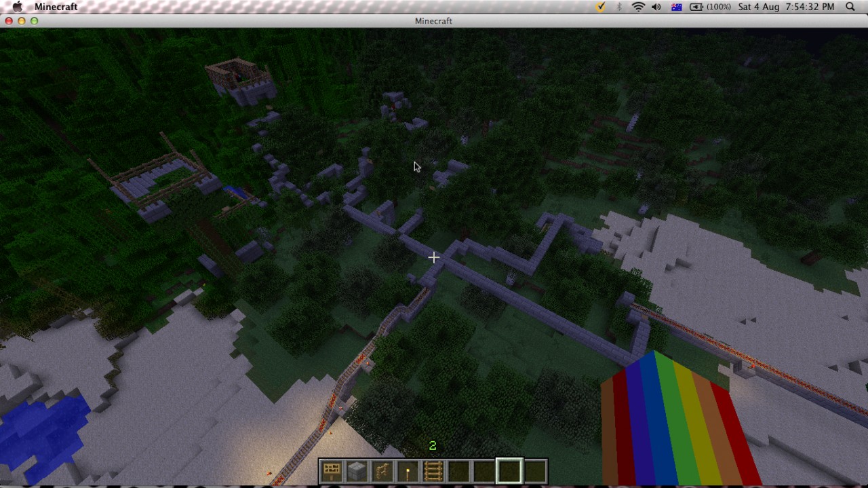This screenshot has height=488, width=868.
Task: Mute sound using the volume icon
Action: pyautogui.click(x=655, y=7)
